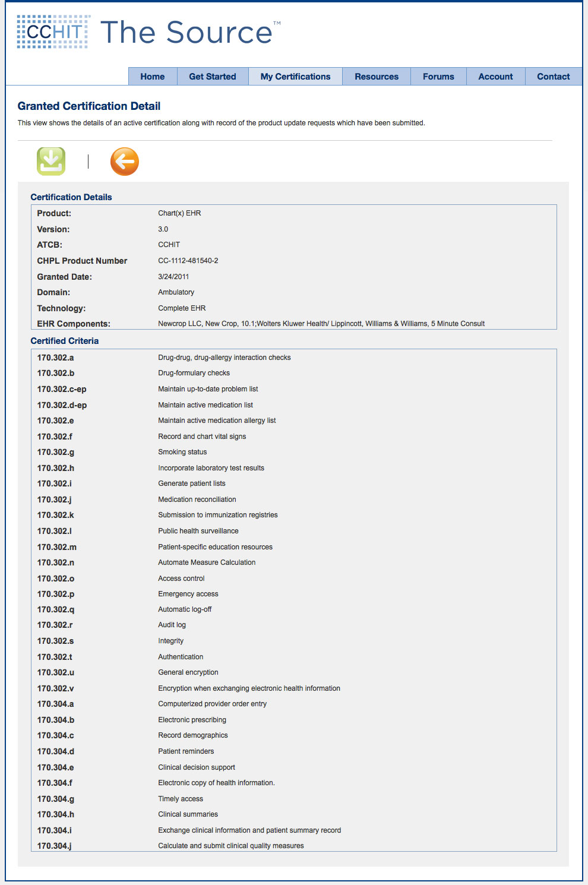Select General encryption description
Image resolution: width=588 pixels, height=885 pixels.
click(188, 672)
